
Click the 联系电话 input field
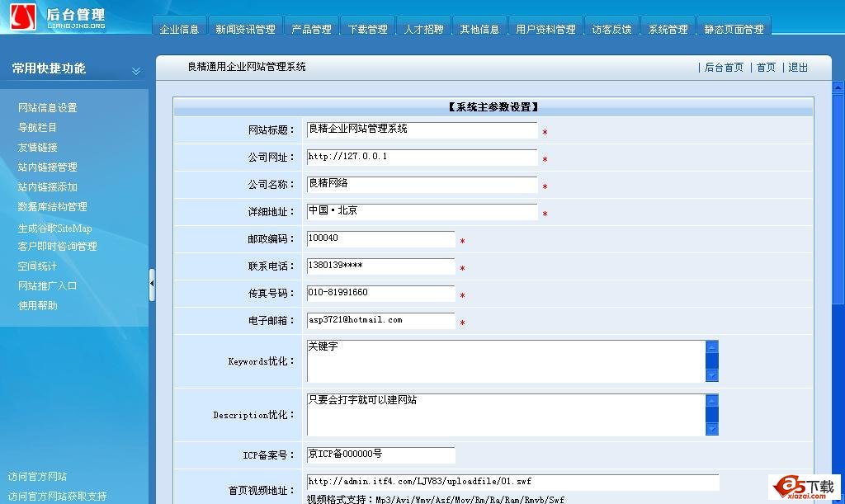coord(381,266)
